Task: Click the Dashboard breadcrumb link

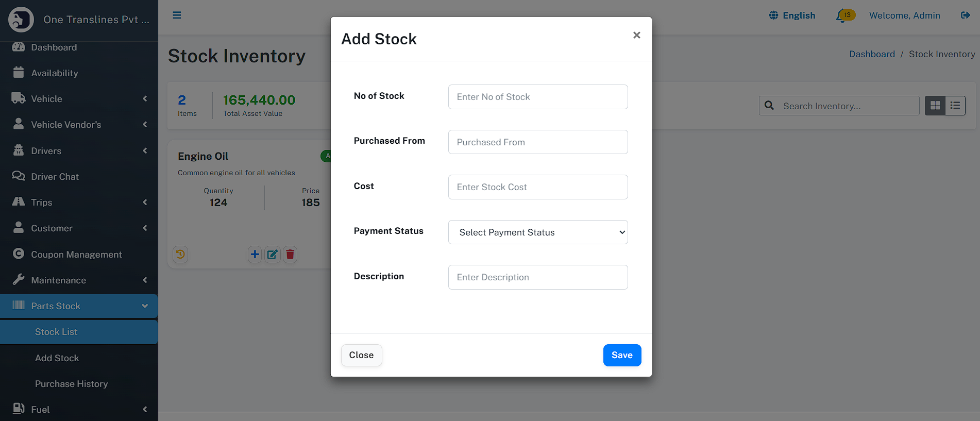Action: 872,54
